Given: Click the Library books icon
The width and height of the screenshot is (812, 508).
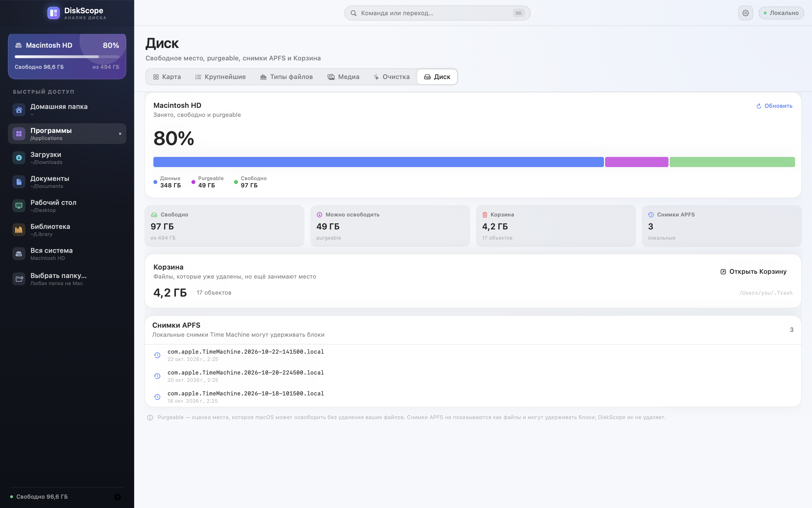Looking at the screenshot, I should click(19, 230).
